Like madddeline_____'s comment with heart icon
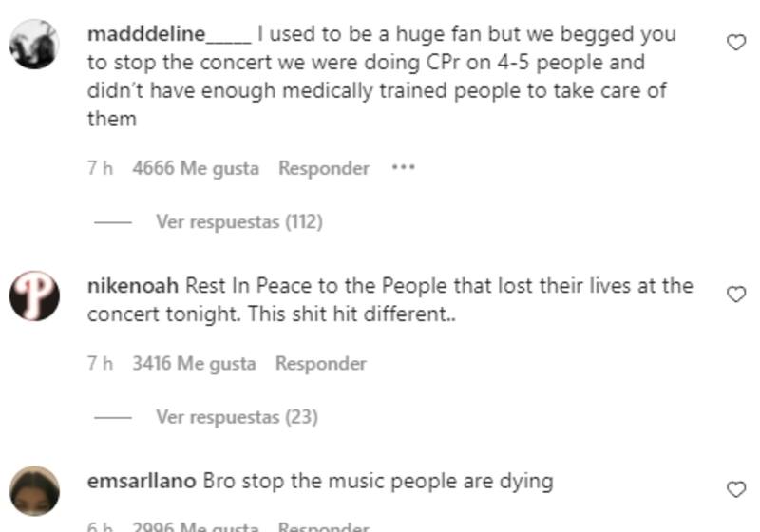Image resolution: width=760 pixels, height=532 pixels. [x=736, y=43]
